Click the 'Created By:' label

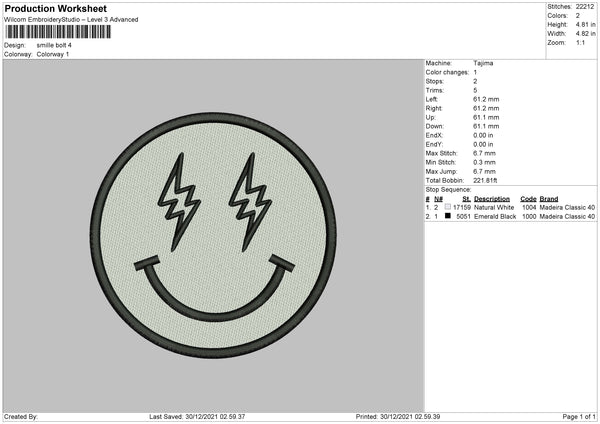21,416
